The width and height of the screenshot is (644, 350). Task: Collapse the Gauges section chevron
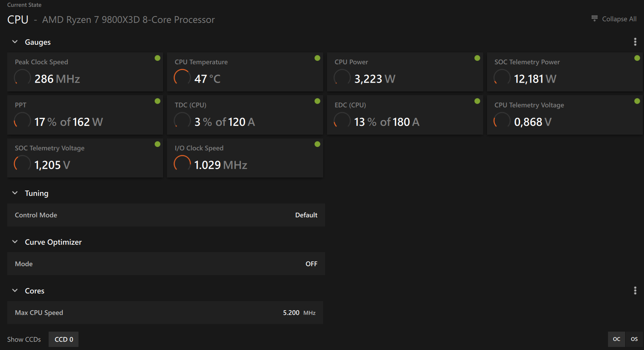[15, 42]
